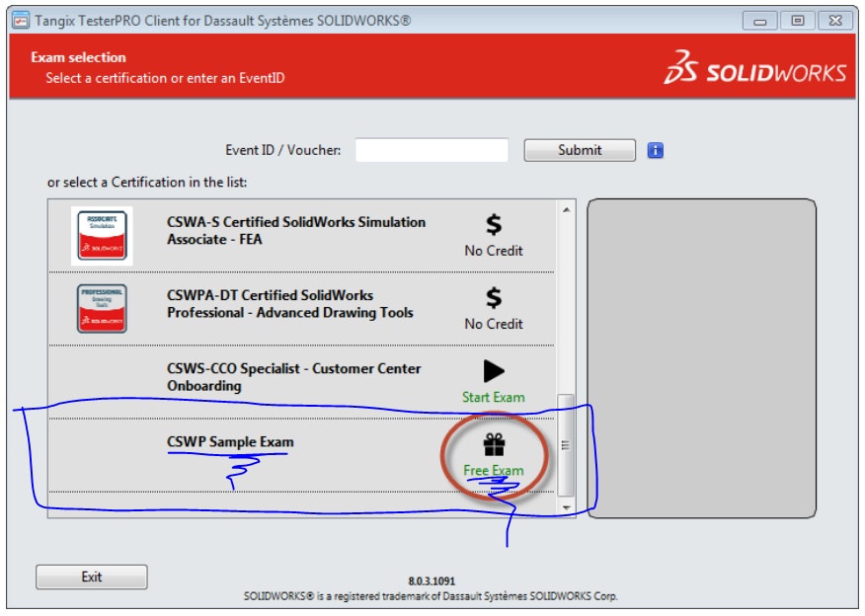The width and height of the screenshot is (865, 616).
Task: Click the Free Exam link
Action: click(494, 471)
